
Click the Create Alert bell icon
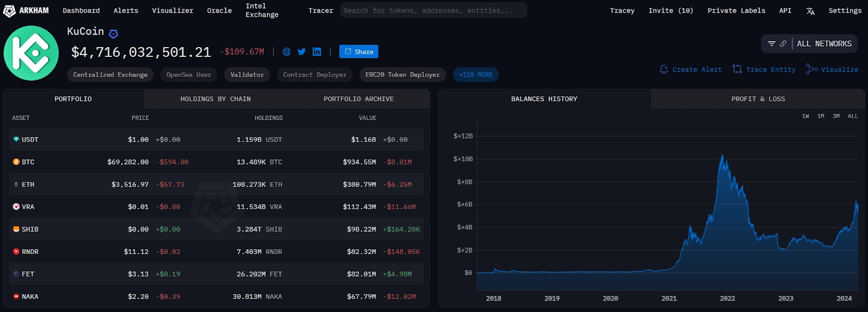pos(664,69)
